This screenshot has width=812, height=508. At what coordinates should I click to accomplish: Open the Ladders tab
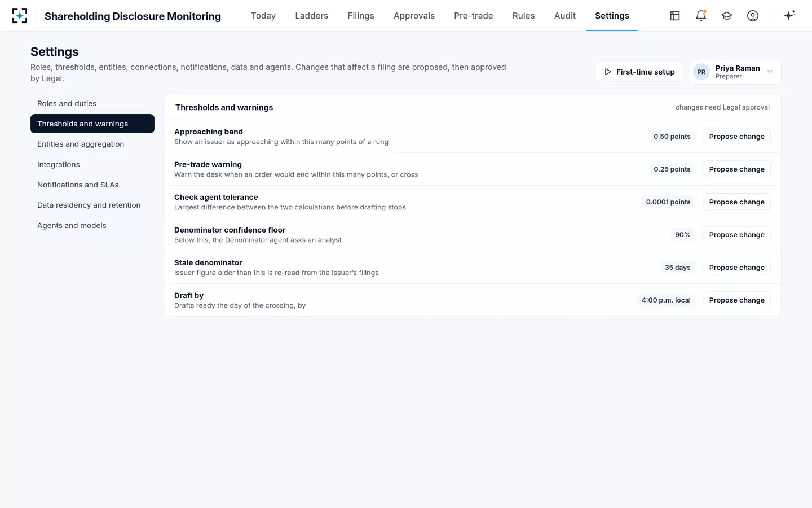point(312,16)
